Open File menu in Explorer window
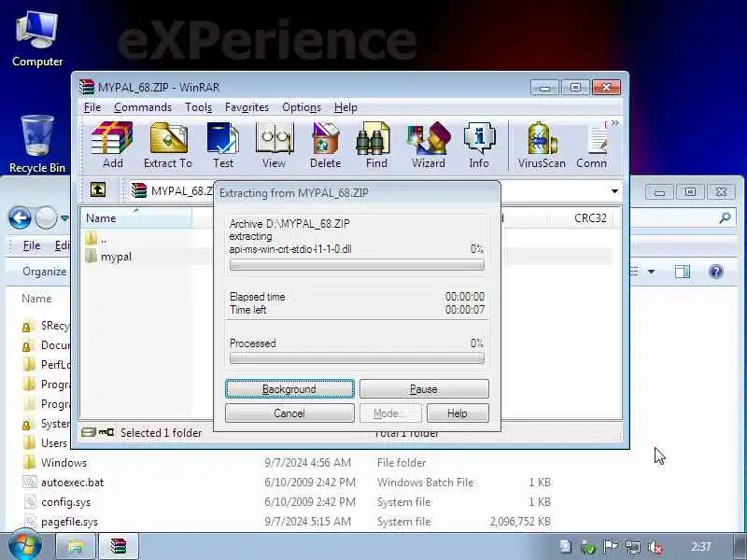747x560 pixels. point(32,245)
